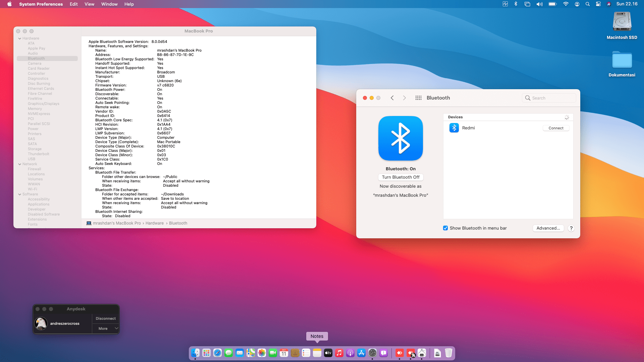Viewport: 644px width, 362px height.
Task: Open the Window menu
Action: tap(109, 4)
